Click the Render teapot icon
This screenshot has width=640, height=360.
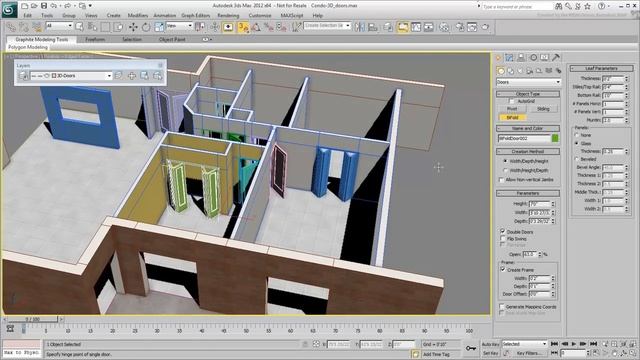click(485, 27)
